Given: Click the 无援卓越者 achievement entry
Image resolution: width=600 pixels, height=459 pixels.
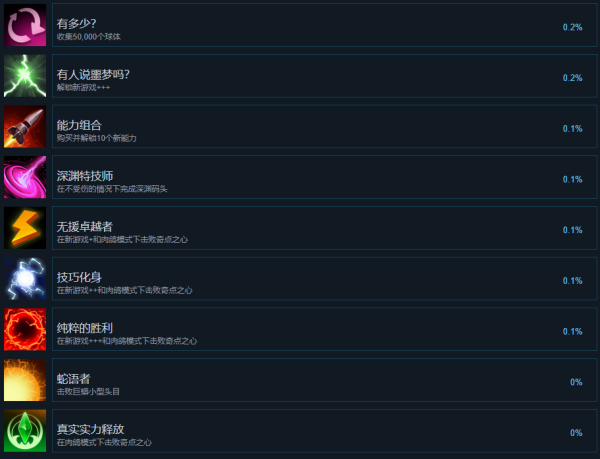Looking at the screenshot, I should [x=324, y=228].
